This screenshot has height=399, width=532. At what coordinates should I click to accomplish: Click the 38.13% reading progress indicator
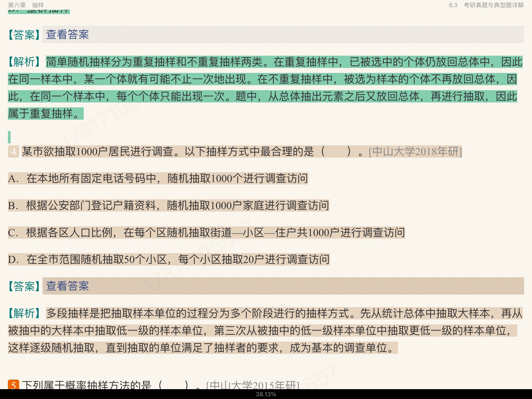[266, 394]
